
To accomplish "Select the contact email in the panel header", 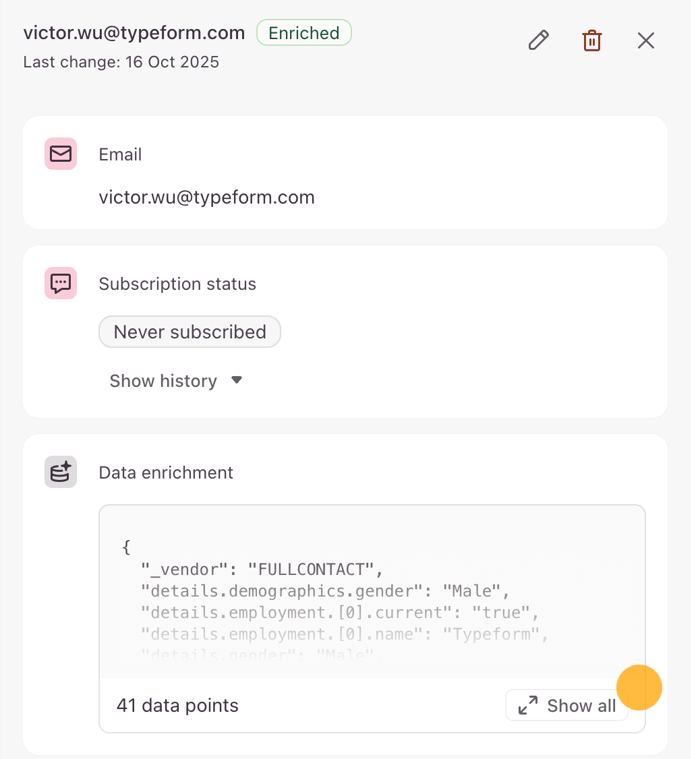I will pos(134,33).
